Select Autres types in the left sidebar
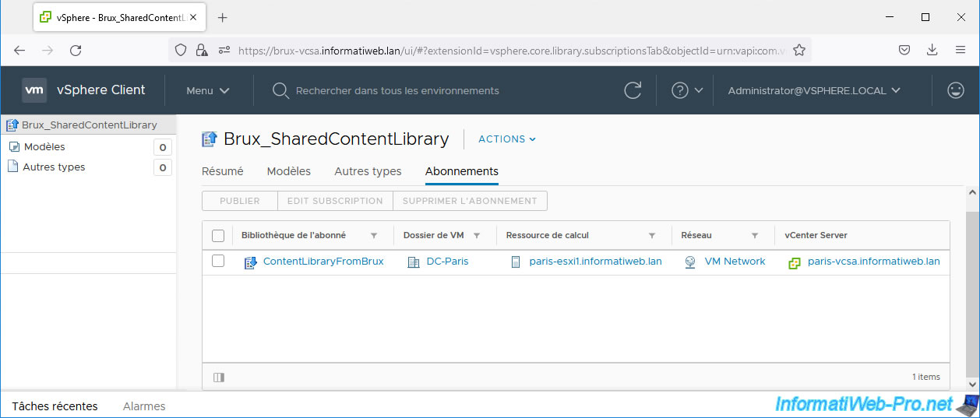The width and height of the screenshot is (980, 418). pos(54,167)
